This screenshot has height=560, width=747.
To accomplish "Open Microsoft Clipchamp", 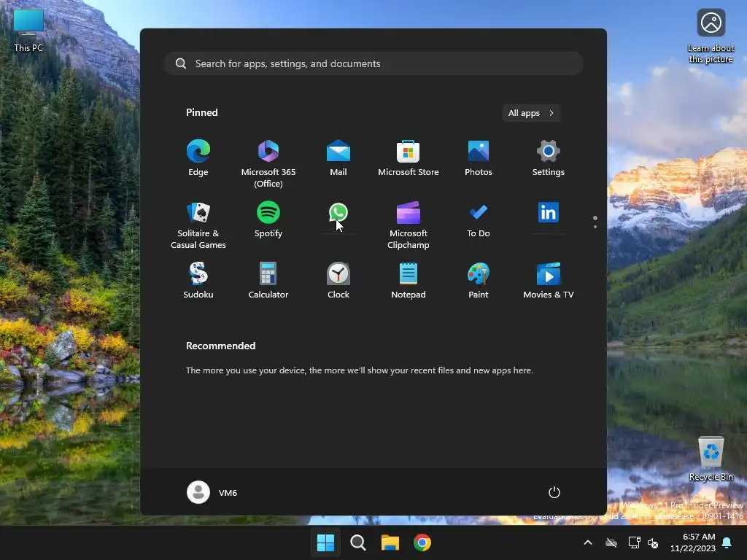I will [x=409, y=225].
